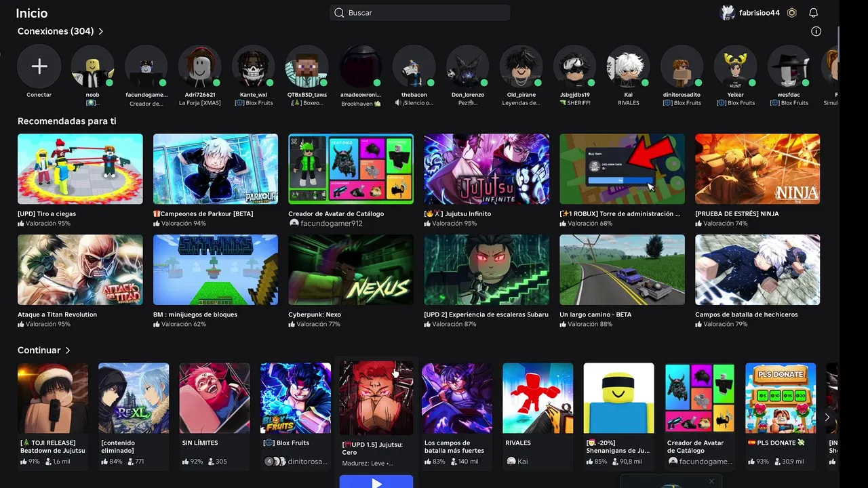The height and width of the screenshot is (488, 868).
Task: Open Torre de administración game thumbnail
Action: coord(622,169)
